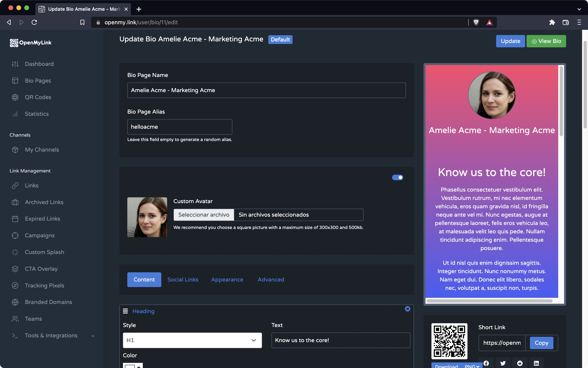This screenshot has height=368, width=588.
Task: Open the PNG download format dropdown
Action: point(472,366)
